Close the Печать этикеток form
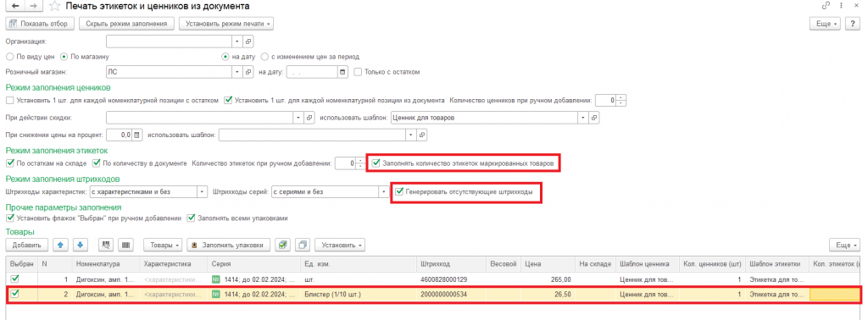 click(856, 5)
